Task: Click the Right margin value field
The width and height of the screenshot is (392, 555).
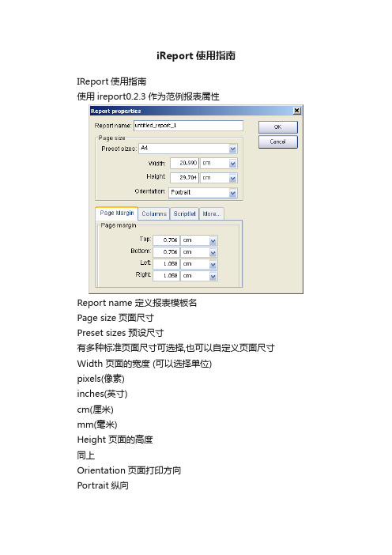Action: 166,276
